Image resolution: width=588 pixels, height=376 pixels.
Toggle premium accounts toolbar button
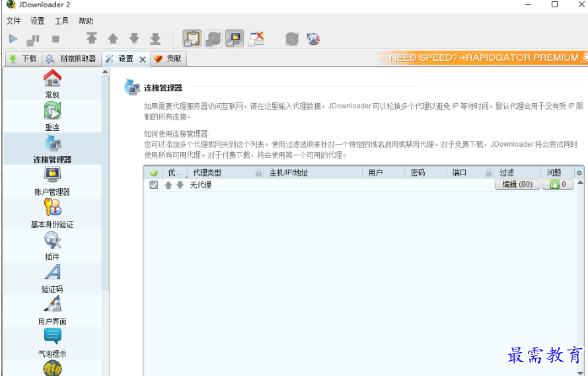point(235,38)
